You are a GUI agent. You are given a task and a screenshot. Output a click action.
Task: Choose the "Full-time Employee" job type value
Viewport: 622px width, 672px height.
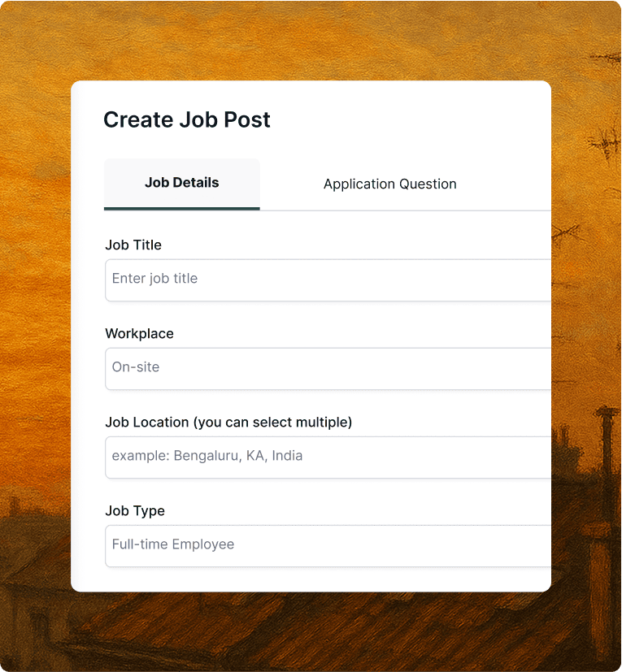(173, 544)
